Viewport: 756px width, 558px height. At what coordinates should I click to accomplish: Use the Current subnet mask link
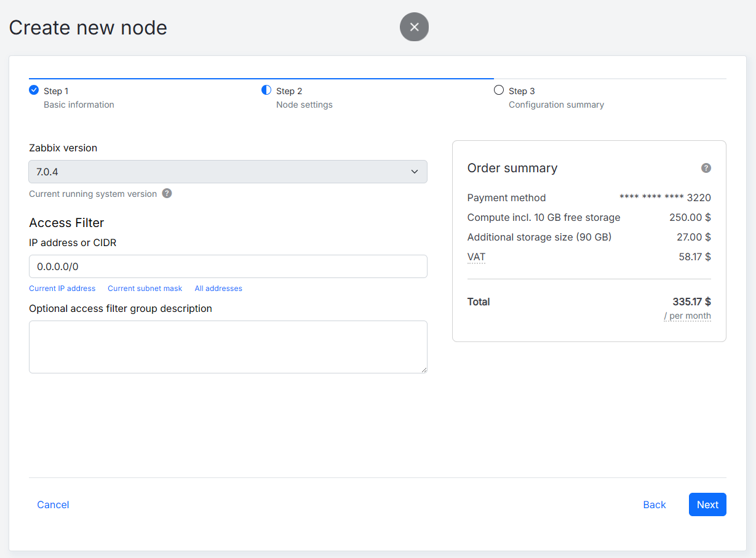coord(145,289)
